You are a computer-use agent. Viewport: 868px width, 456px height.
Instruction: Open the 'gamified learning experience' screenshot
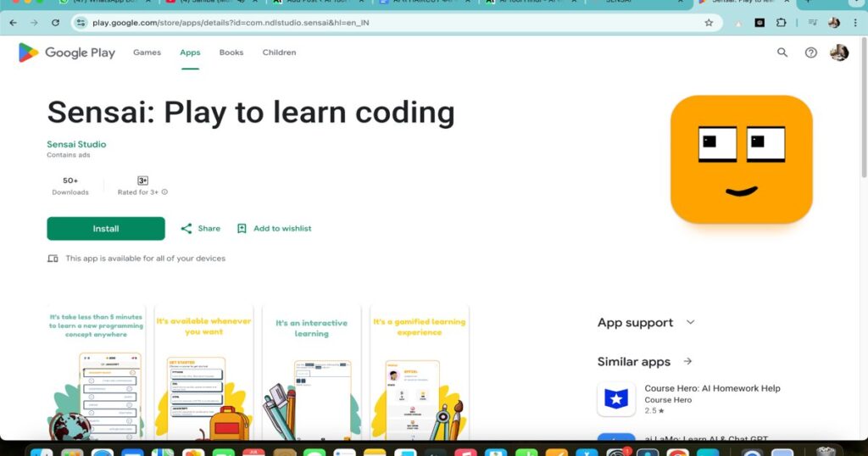click(x=419, y=372)
